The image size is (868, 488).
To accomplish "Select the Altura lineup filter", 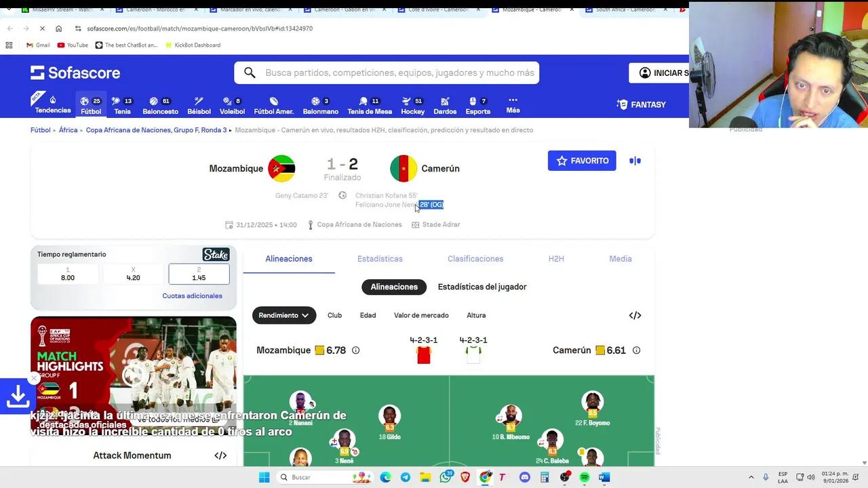I will click(476, 315).
